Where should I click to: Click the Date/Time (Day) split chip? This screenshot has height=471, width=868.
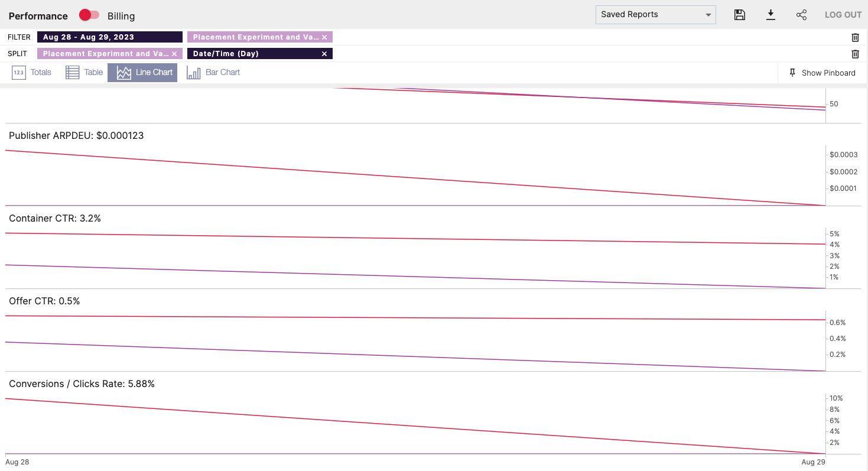[x=260, y=54]
